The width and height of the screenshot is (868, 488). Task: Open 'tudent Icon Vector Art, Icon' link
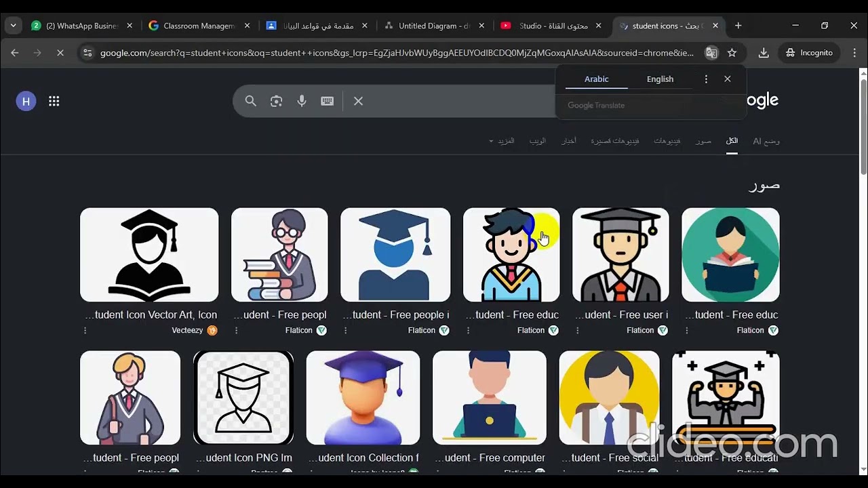151,314
